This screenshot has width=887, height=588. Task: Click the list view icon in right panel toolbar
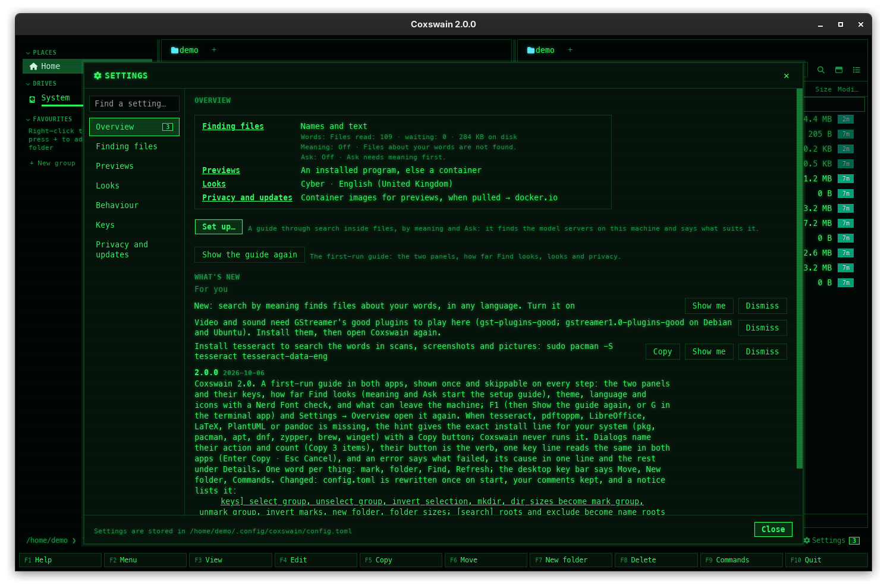[857, 70]
